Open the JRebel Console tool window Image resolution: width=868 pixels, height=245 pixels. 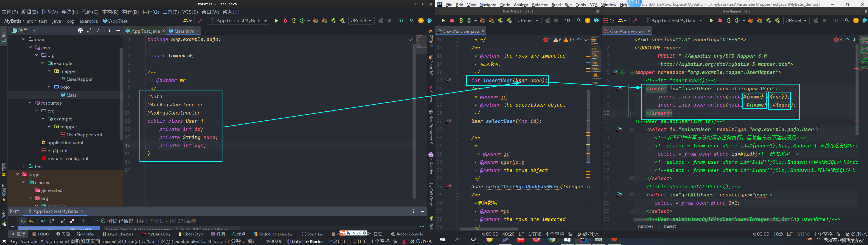click(x=407, y=234)
